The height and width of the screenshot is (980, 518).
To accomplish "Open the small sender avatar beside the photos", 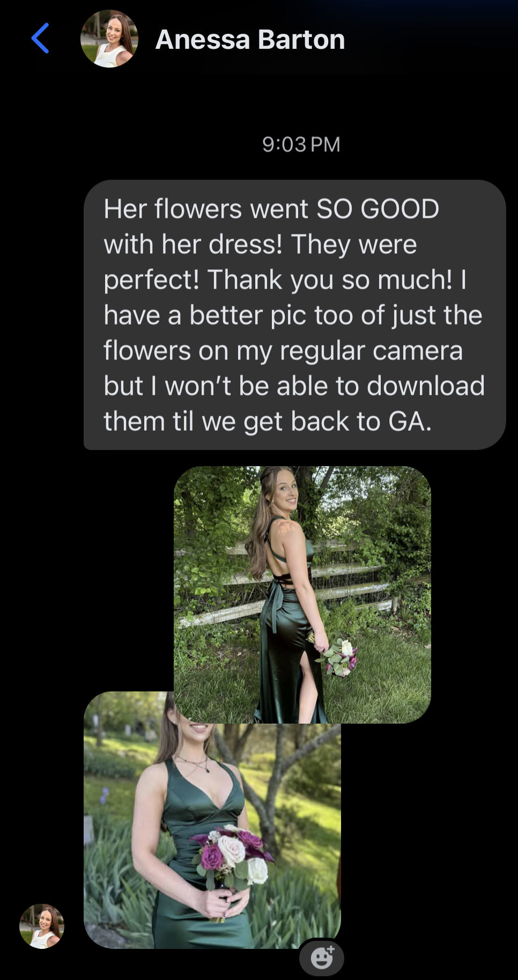I will 42,926.
